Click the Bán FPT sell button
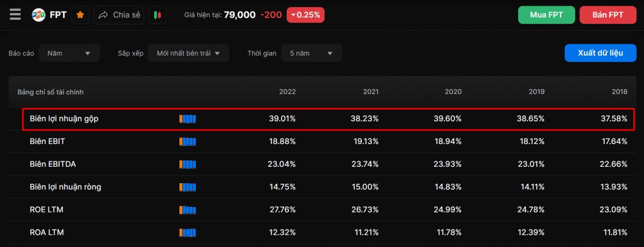 [x=608, y=15]
